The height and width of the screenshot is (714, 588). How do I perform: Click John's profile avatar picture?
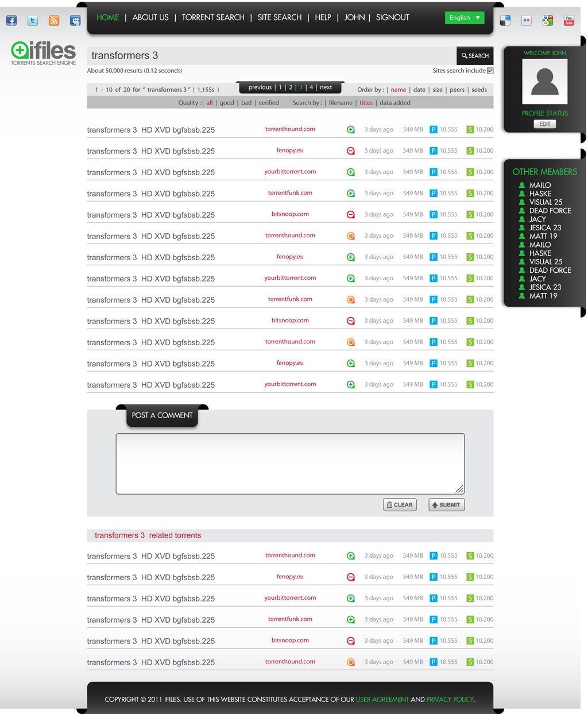(545, 82)
